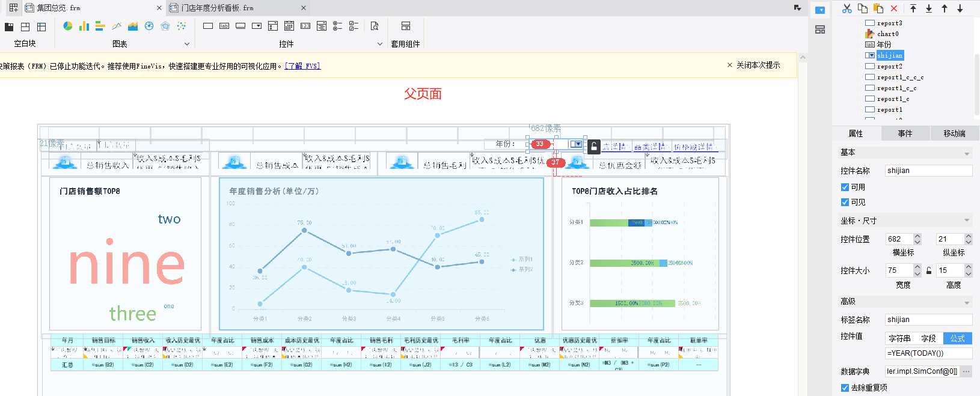Screen dimensions: 980x396
Task: Select 字段 as the widget value type
Action: click(x=928, y=338)
